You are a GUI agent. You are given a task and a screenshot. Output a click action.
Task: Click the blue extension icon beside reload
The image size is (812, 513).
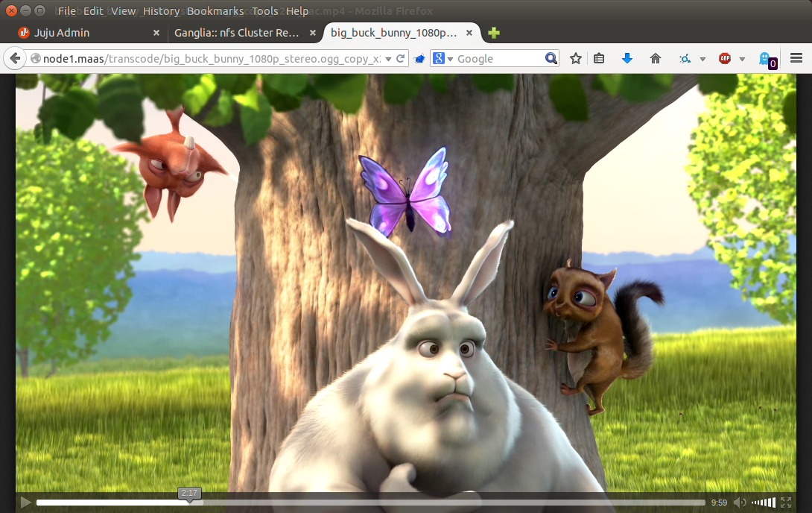(419, 59)
